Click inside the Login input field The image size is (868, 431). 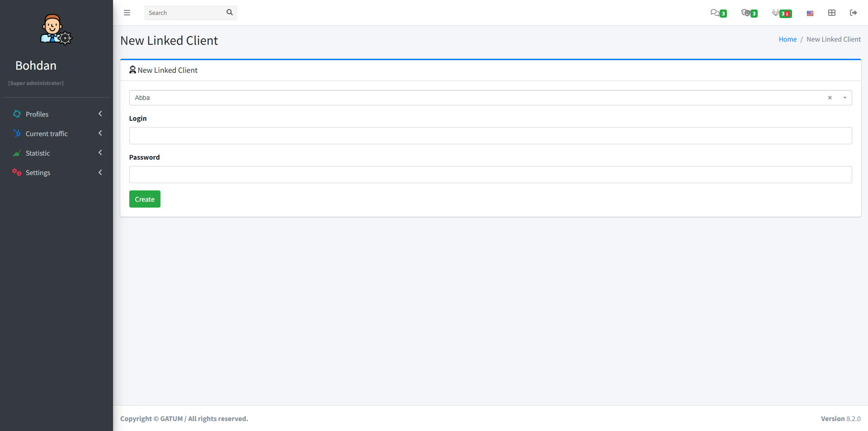(x=490, y=136)
